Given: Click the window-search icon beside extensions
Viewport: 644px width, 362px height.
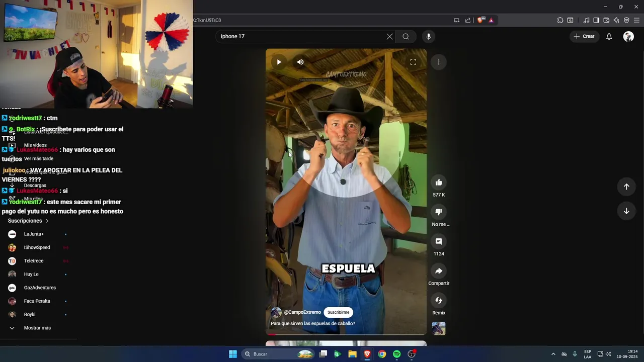Looking at the screenshot, I should point(570,20).
